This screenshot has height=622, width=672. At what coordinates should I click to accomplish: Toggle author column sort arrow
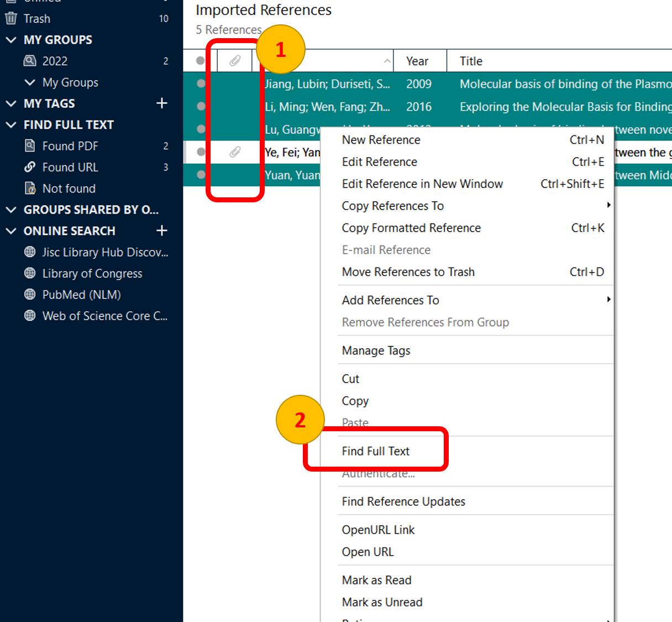[x=387, y=61]
